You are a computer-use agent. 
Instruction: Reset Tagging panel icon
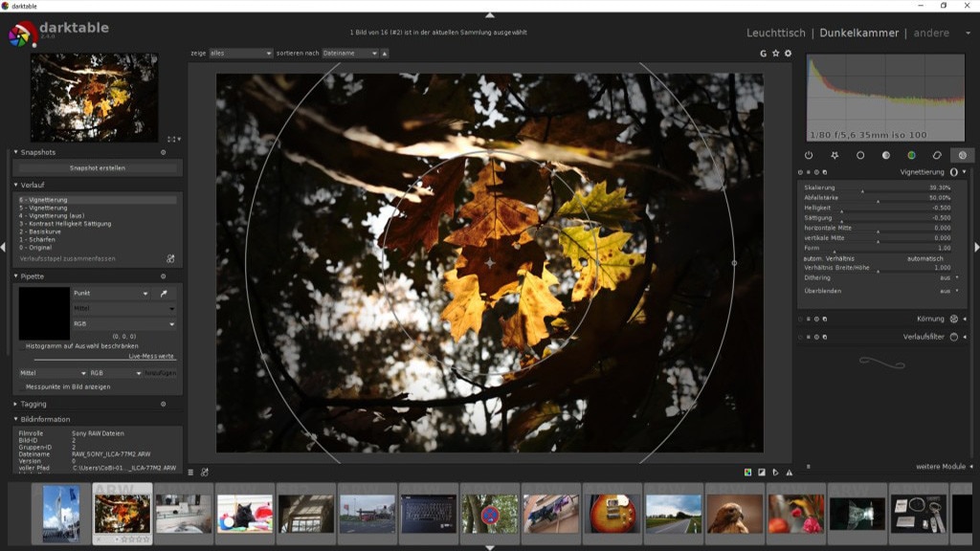(x=163, y=405)
